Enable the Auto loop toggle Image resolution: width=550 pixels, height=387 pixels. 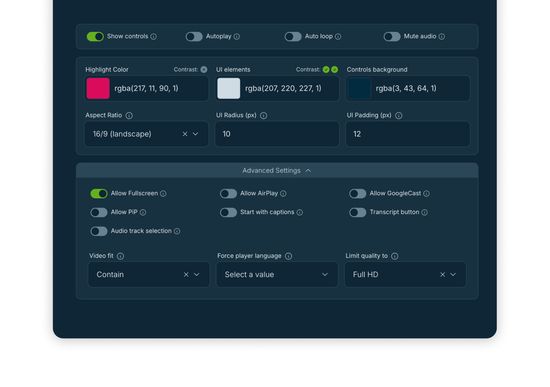tap(293, 36)
